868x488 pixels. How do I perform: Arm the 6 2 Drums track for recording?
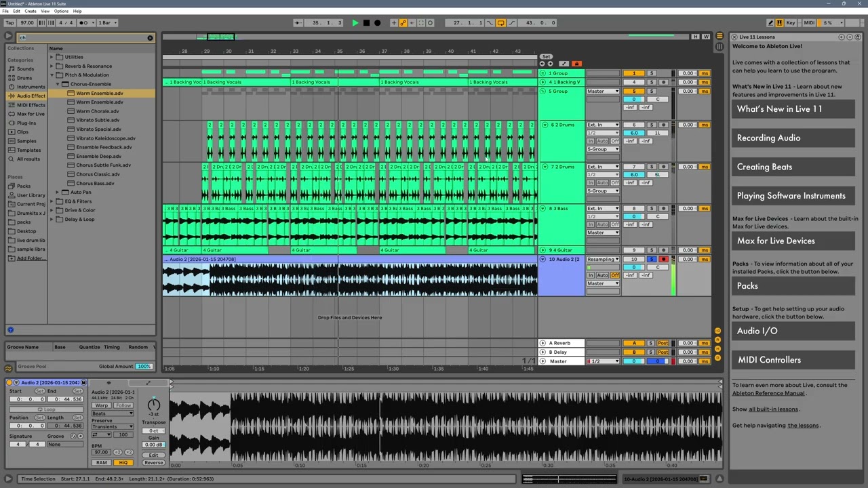[x=663, y=125]
